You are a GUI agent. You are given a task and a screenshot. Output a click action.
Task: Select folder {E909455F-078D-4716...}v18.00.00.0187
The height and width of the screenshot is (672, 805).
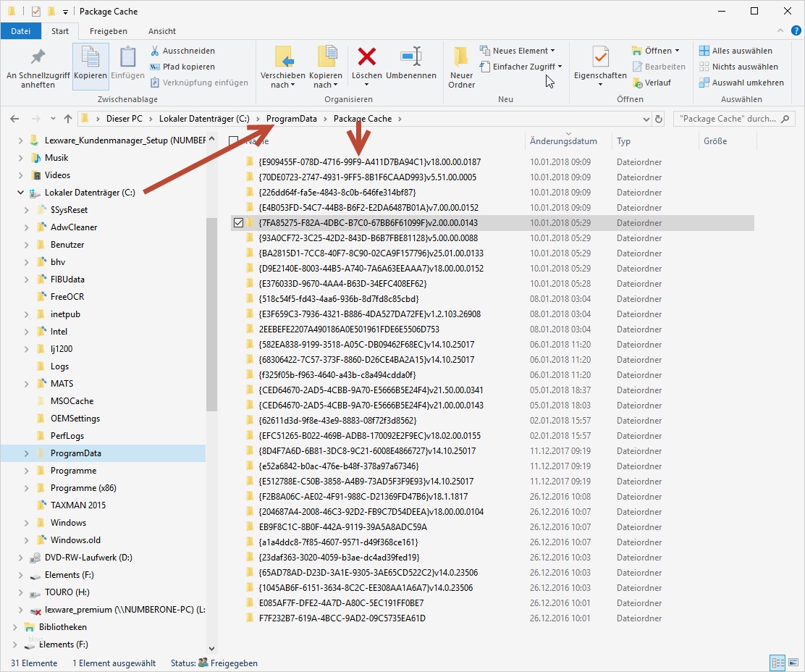tap(370, 162)
